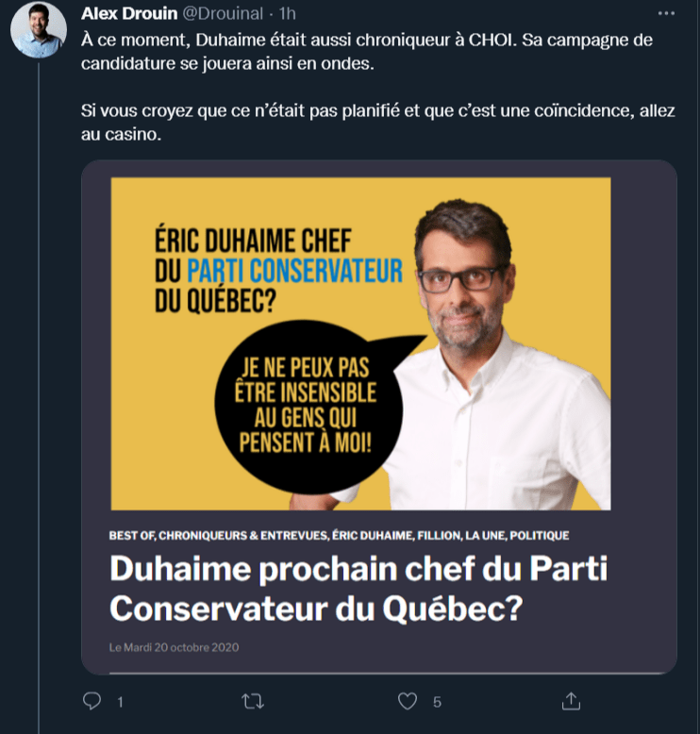This screenshot has width=700, height=734.
Task: Like the tweet with the heart icon
Action: [x=408, y=701]
